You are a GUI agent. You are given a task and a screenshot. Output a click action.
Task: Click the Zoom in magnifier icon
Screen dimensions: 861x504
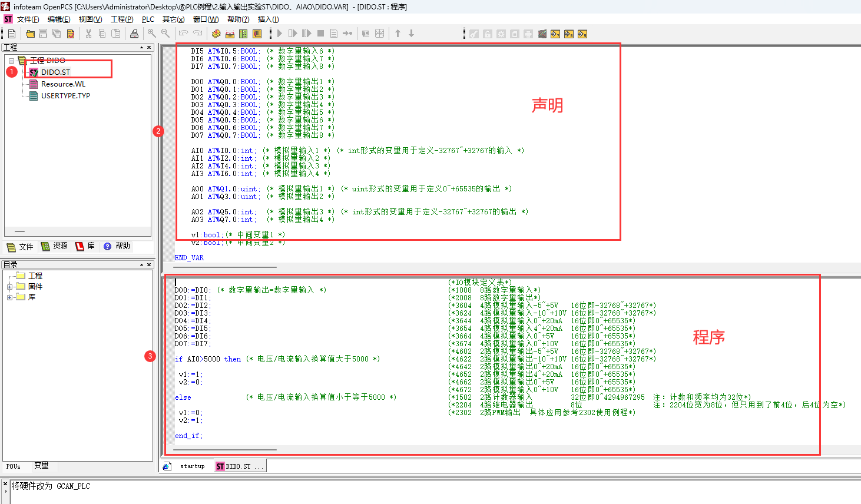(x=152, y=34)
